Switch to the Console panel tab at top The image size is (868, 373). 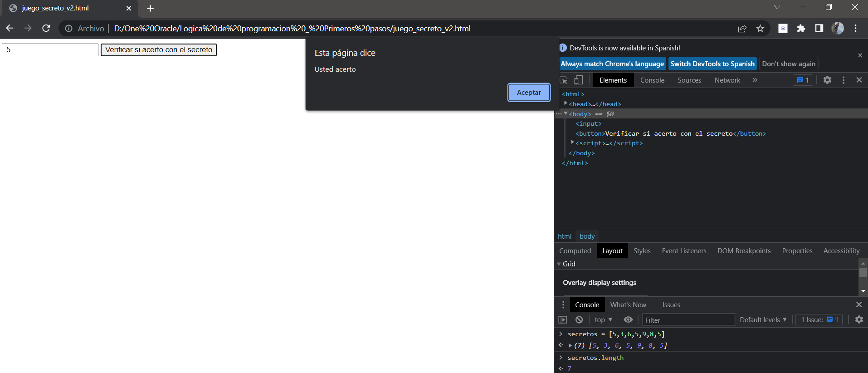click(652, 80)
